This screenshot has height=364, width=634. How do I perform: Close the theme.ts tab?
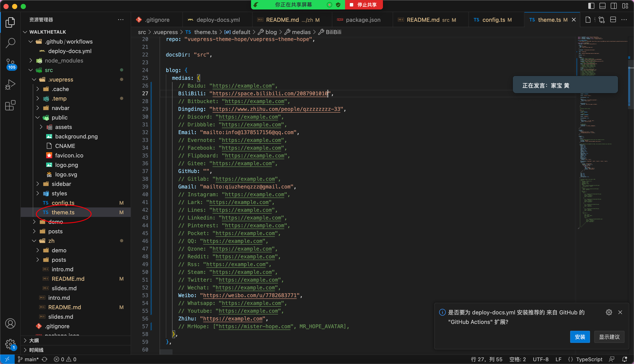[574, 19]
